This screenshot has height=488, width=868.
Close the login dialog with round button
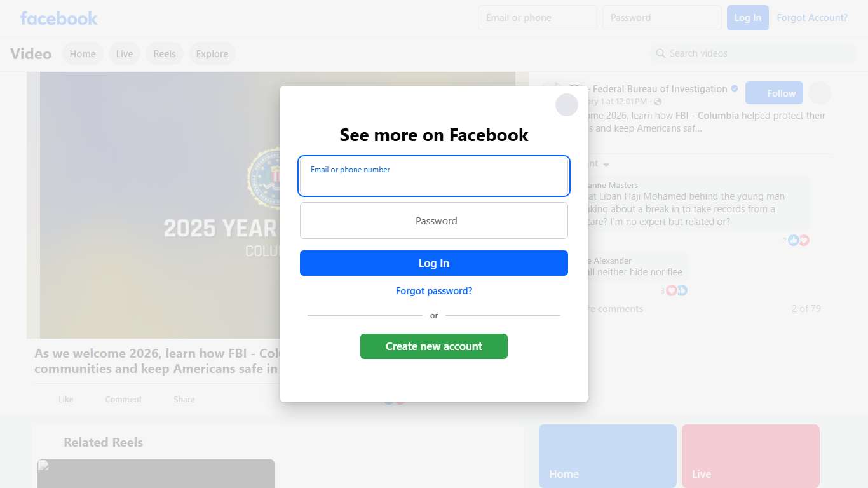pyautogui.click(x=566, y=105)
